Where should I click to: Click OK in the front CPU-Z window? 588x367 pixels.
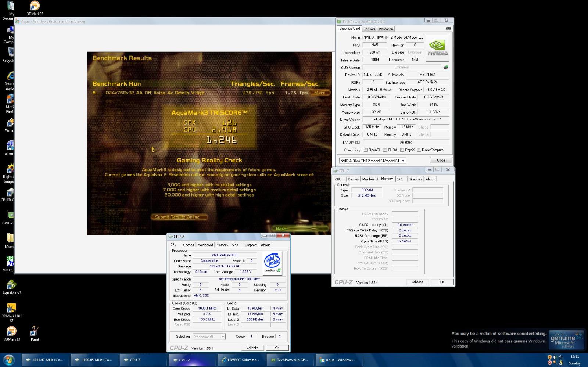click(277, 348)
